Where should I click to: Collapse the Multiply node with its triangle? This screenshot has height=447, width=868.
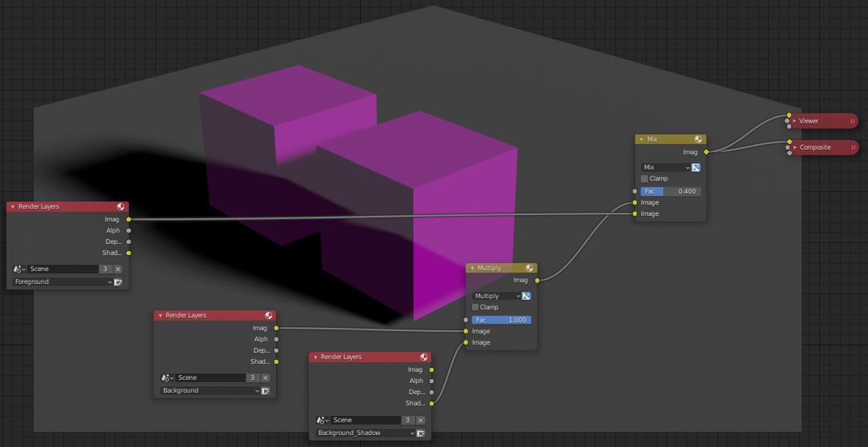tap(472, 268)
